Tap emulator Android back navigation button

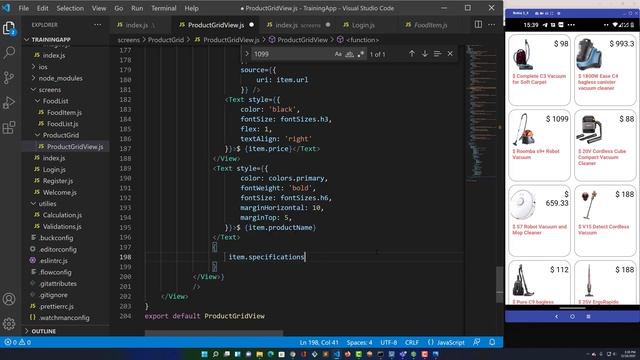556,316
